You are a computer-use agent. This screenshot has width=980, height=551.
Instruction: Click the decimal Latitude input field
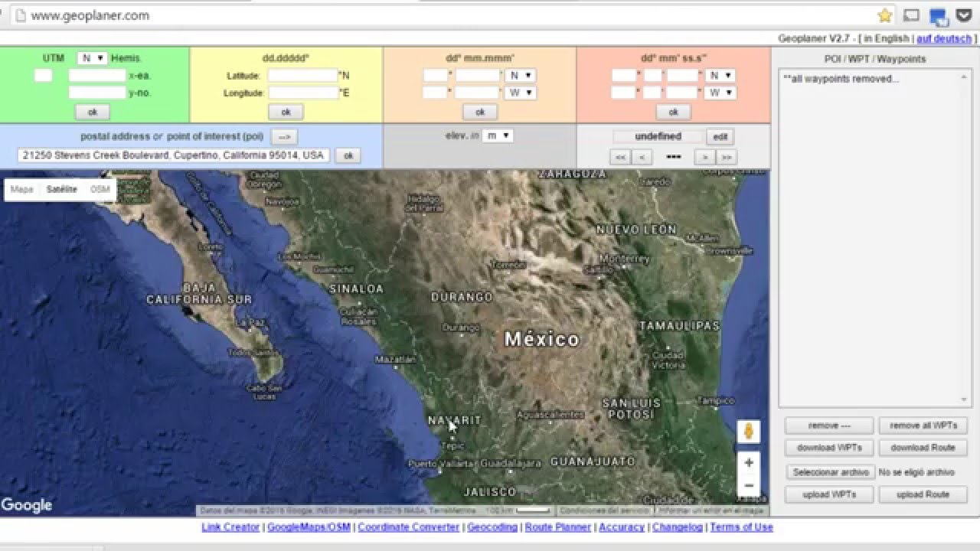click(302, 76)
